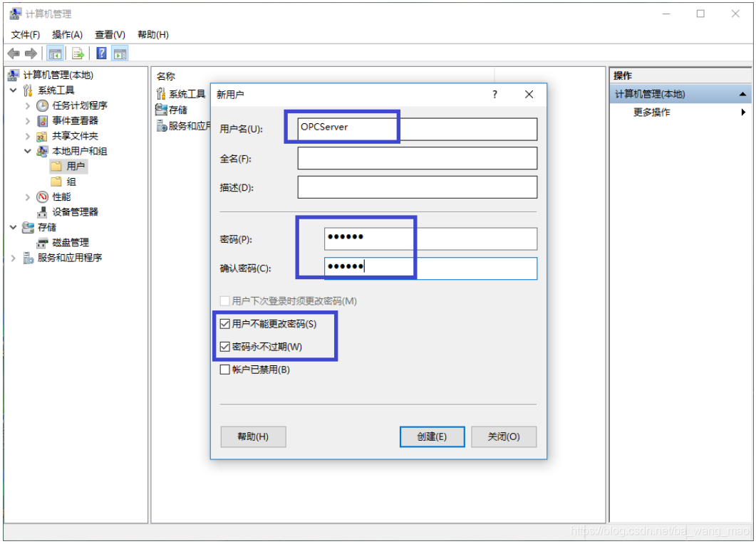Click the Export List toolbar icon
The width and height of the screenshot is (756, 544).
78,53
